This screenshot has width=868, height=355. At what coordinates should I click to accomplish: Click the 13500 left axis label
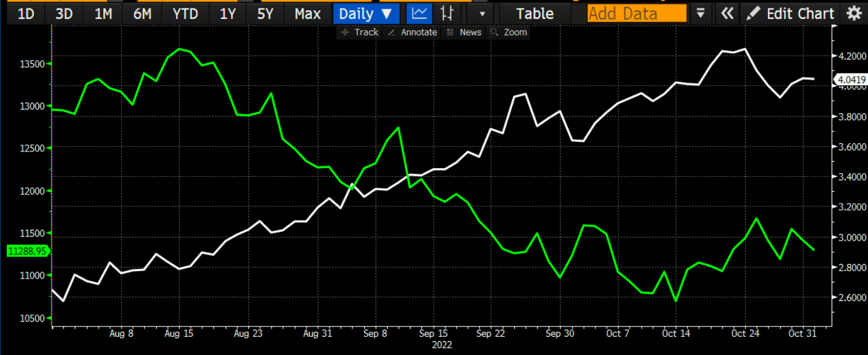32,64
